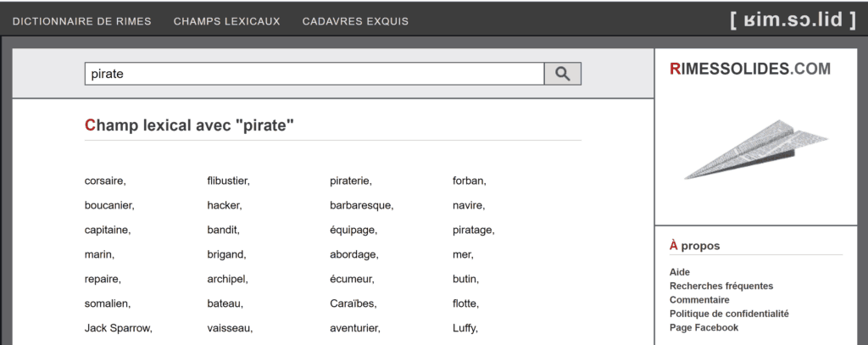The image size is (868, 345).
Task: Select the word "vaisseau"
Action: point(229,328)
